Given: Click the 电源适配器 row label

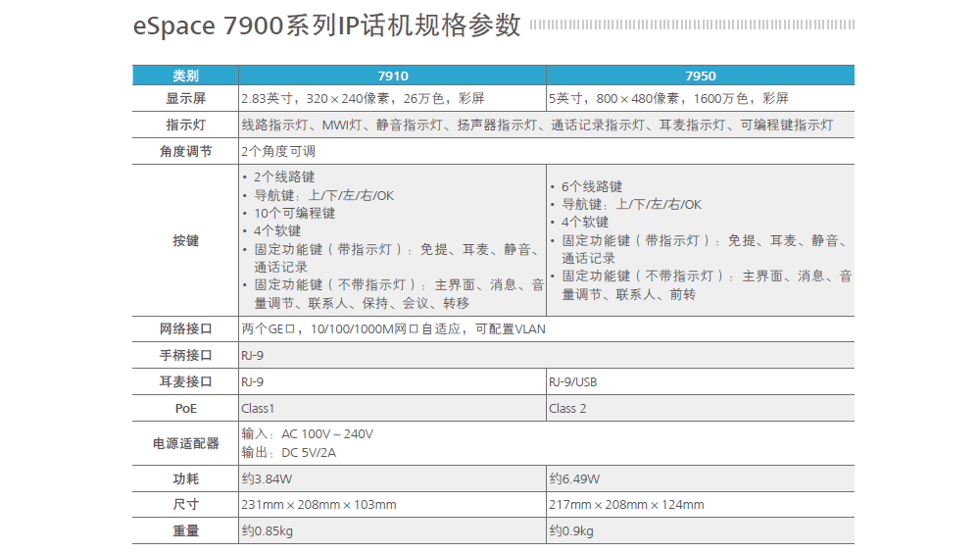Looking at the screenshot, I should (185, 443).
